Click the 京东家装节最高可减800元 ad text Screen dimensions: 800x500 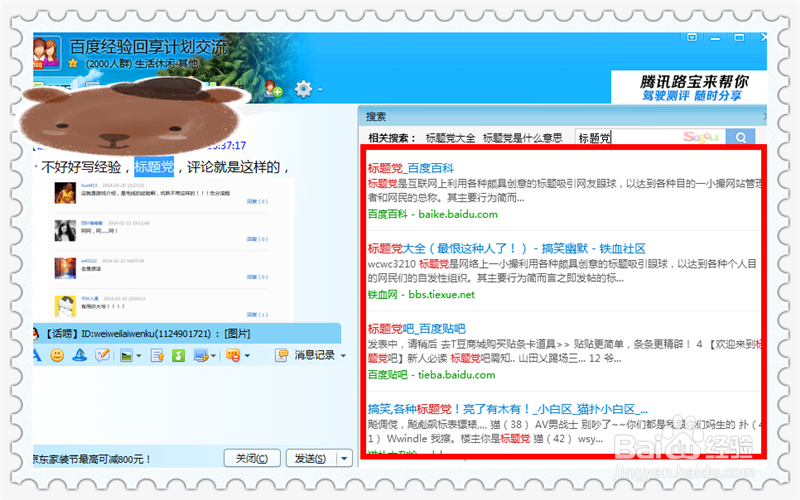tap(92, 459)
